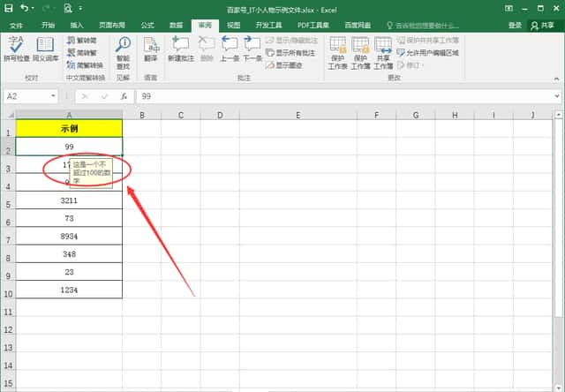Viewport: 565px width, 392px height.
Task: Switch to the 百度网盘 tab
Action: tap(358, 26)
